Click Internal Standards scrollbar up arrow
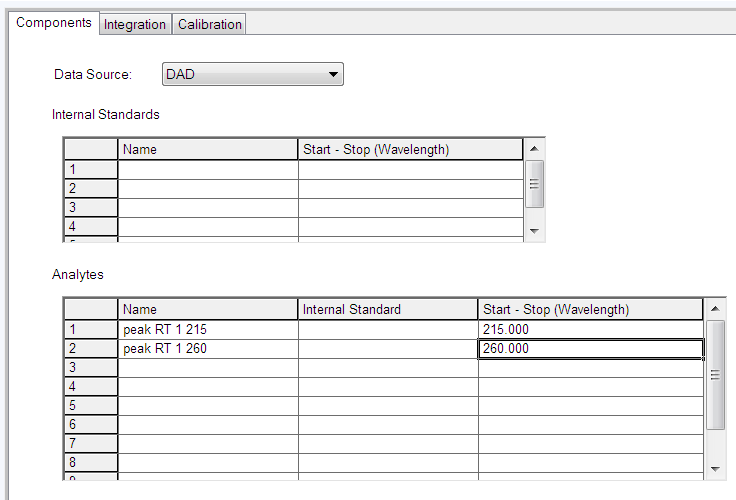 535,149
